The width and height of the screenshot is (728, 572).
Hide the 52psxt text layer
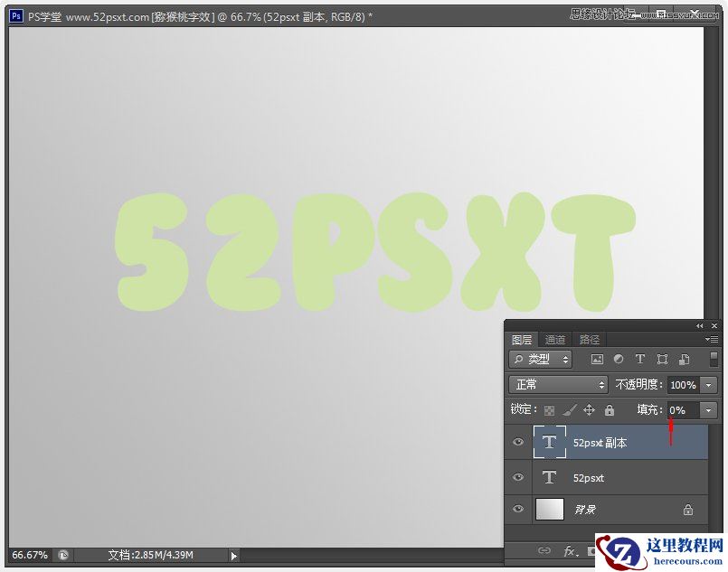[x=518, y=477]
